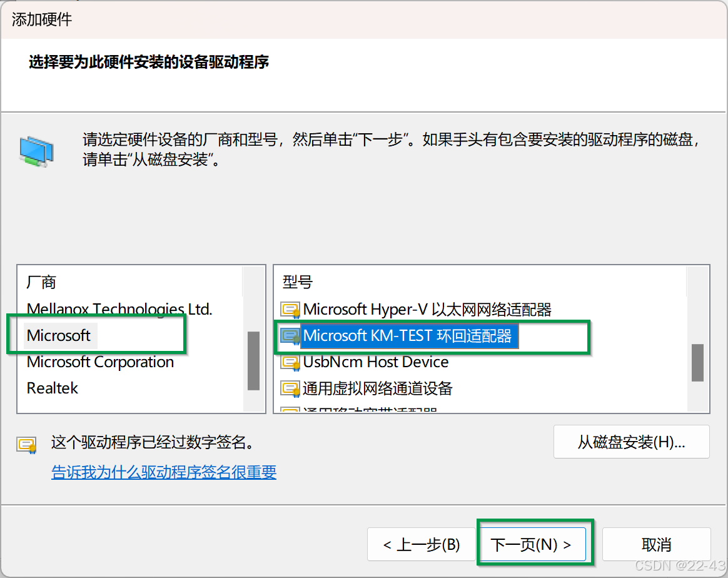Open 告诉我为什么驱动程序签名很重要 link
This screenshot has height=578, width=728.
tap(164, 472)
